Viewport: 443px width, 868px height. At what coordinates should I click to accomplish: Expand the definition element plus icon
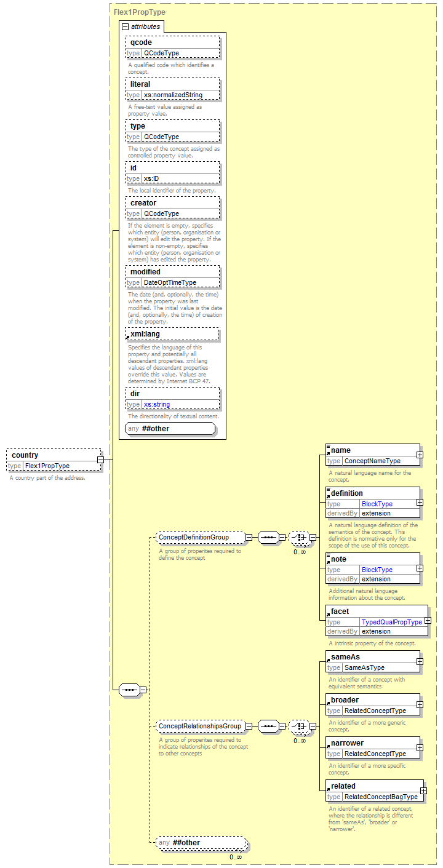point(420,503)
